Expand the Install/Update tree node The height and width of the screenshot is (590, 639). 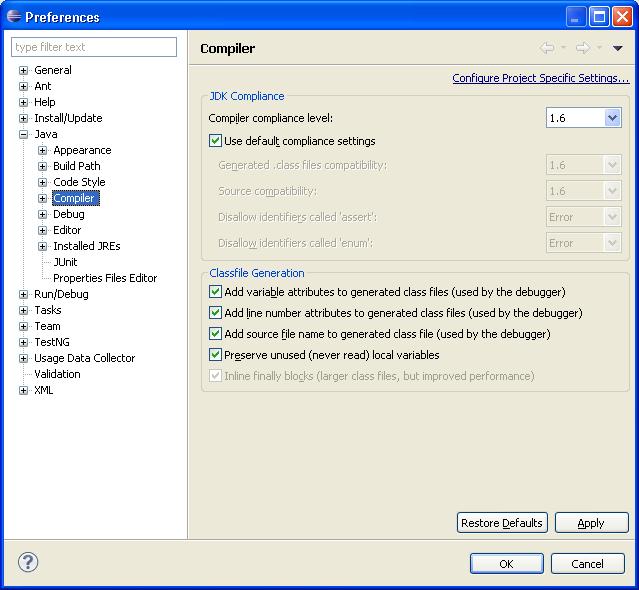click(x=23, y=118)
